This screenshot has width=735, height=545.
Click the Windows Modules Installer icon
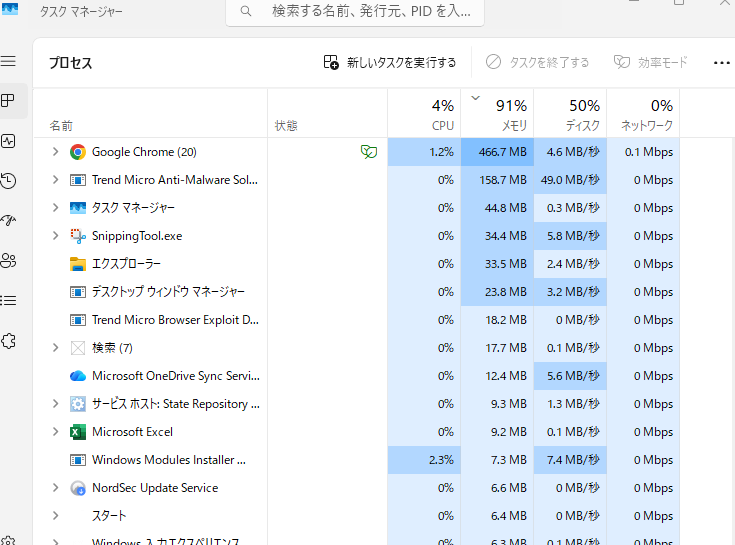click(78, 460)
